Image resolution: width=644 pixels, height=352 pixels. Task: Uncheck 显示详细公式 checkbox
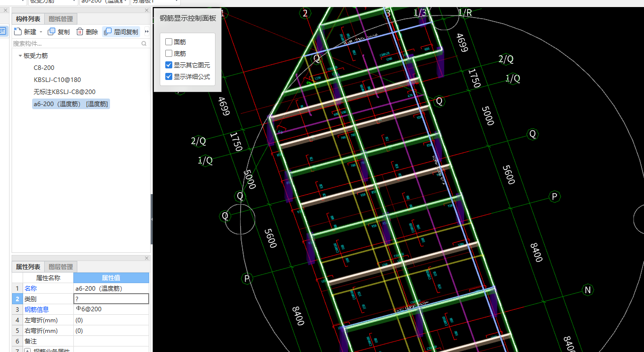coord(169,76)
